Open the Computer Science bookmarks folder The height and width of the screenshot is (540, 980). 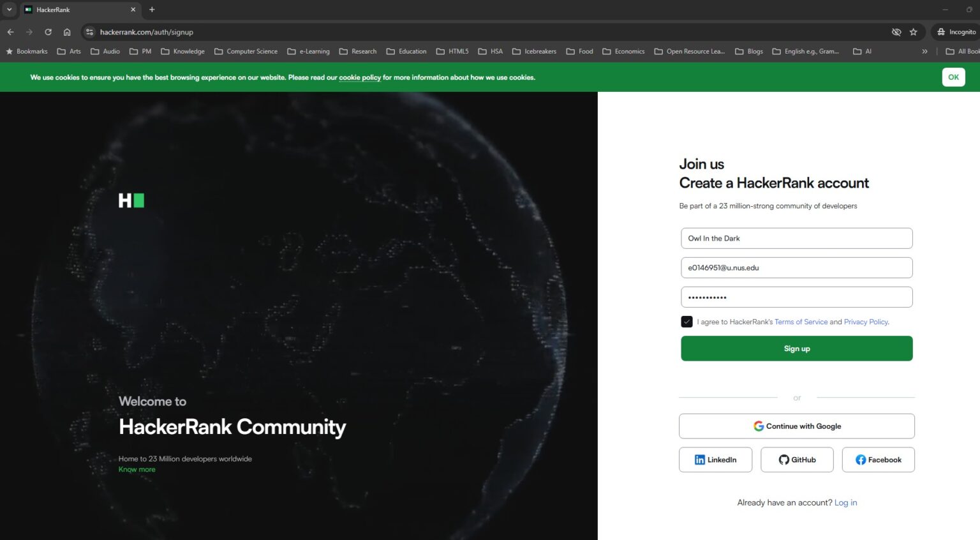tap(246, 51)
